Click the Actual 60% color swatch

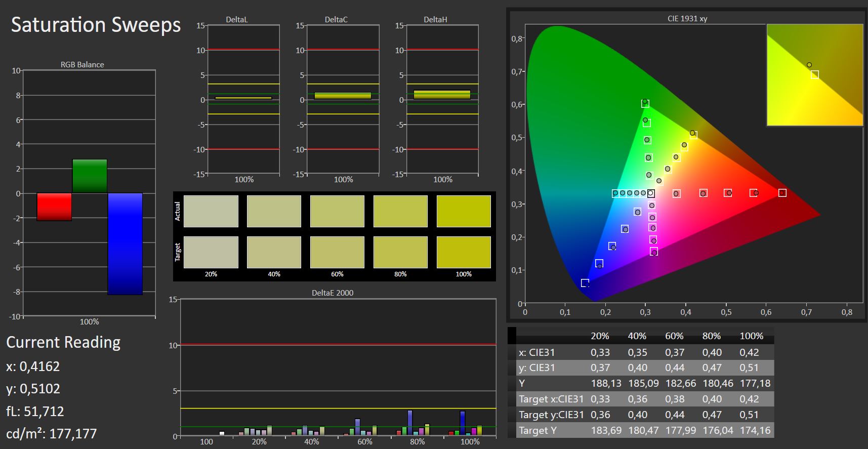tap(337, 211)
